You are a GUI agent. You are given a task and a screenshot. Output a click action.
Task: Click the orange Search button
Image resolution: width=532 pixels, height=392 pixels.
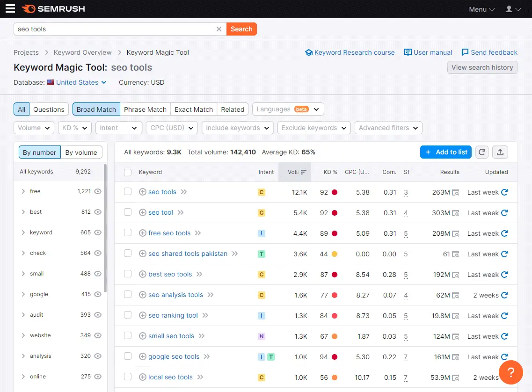click(x=241, y=29)
